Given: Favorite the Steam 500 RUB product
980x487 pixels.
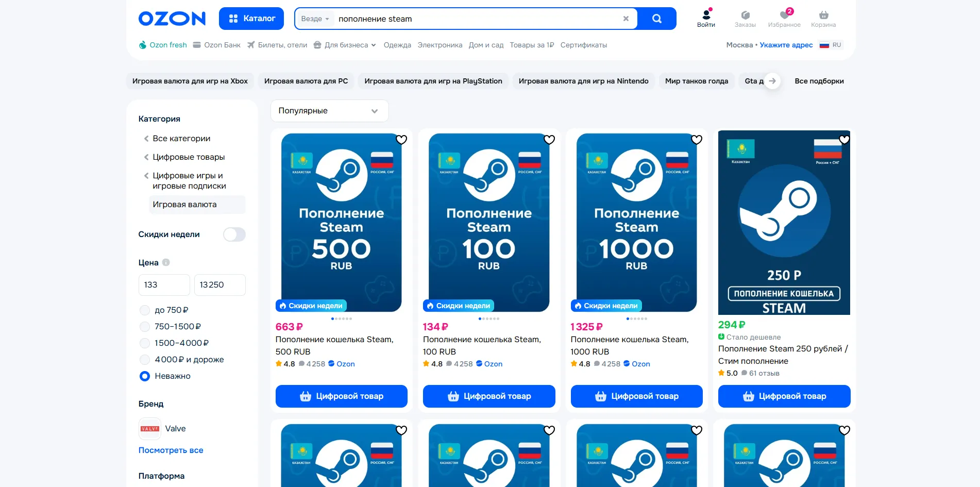Looking at the screenshot, I should click(x=401, y=140).
